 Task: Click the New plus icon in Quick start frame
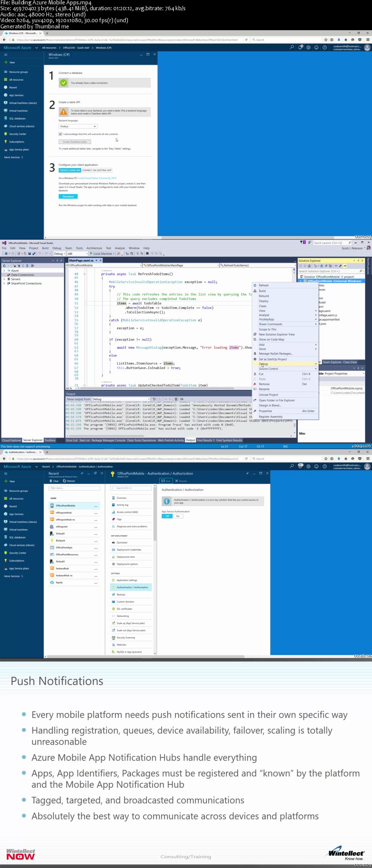6,62
